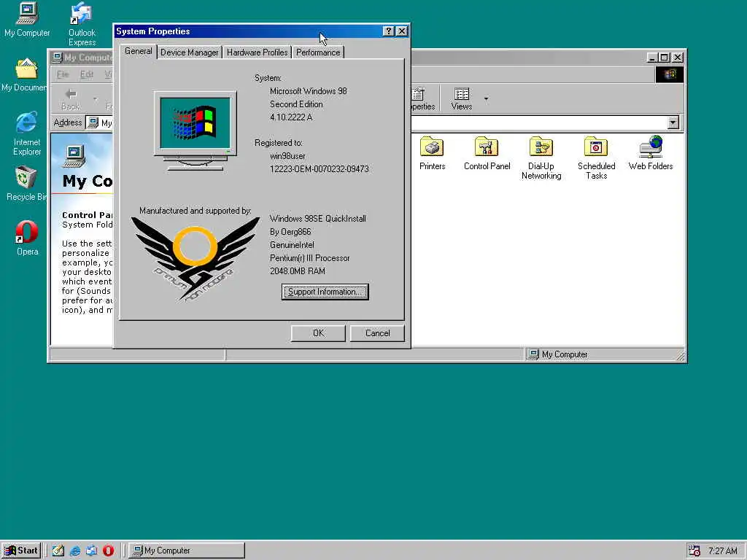Viewport: 747px width, 560px height.
Task: Open the Edit menu in My Computer
Action: (87, 74)
